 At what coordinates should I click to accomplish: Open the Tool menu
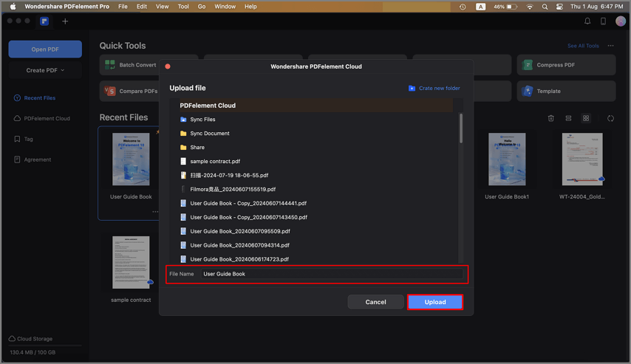coord(183,7)
